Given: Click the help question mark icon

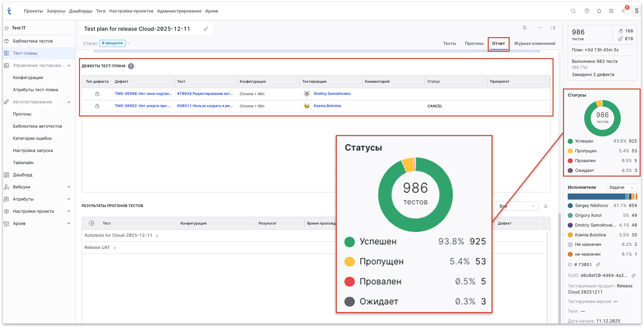Looking at the screenshot, I should coord(587,11).
